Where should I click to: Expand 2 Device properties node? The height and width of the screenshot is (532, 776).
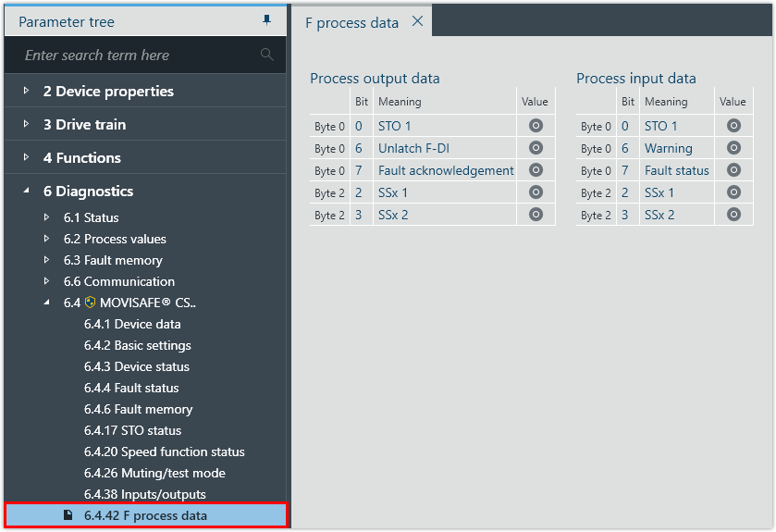click(26, 92)
